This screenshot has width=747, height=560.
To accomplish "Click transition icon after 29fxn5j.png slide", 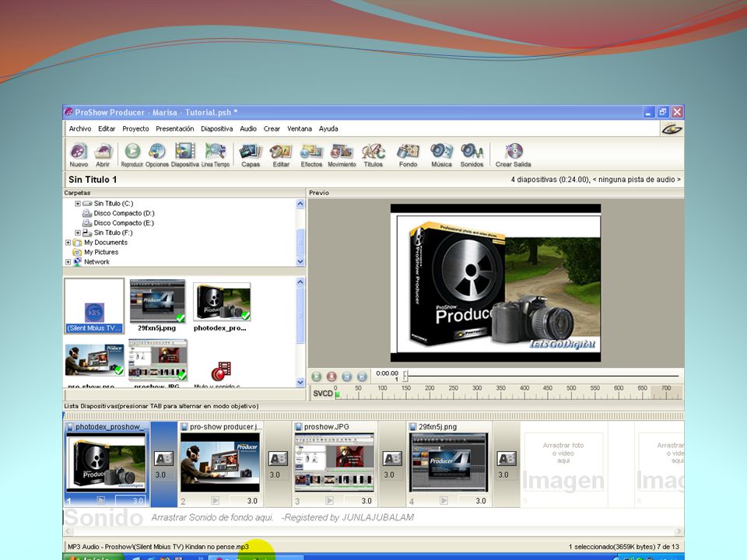I will 507,459.
